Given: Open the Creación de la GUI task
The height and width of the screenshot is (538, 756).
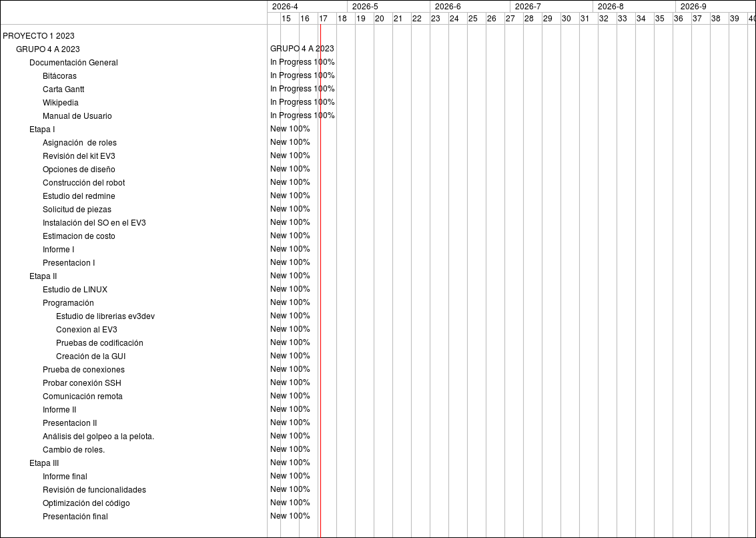Looking at the screenshot, I should coord(91,356).
